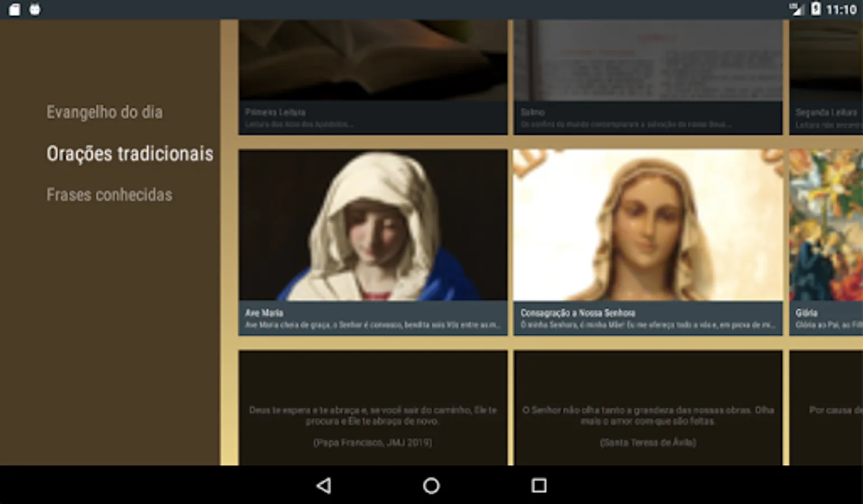Open the Salmo reading card

click(648, 77)
